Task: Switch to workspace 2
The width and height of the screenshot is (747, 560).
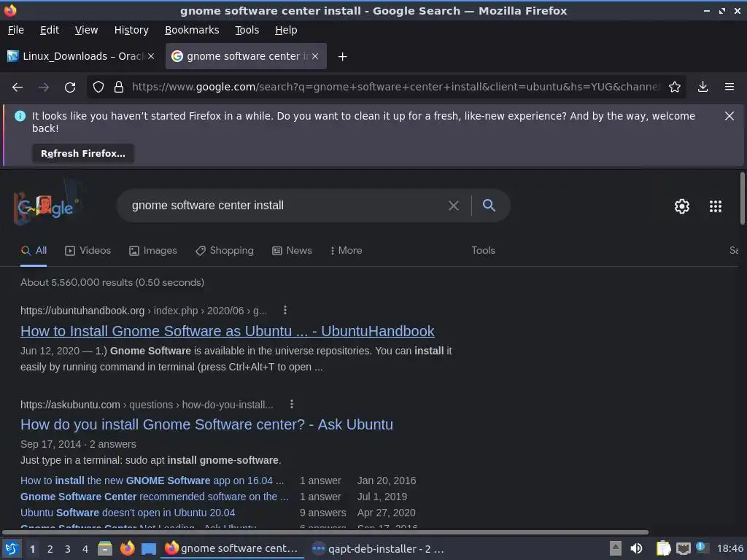Action: (50, 549)
